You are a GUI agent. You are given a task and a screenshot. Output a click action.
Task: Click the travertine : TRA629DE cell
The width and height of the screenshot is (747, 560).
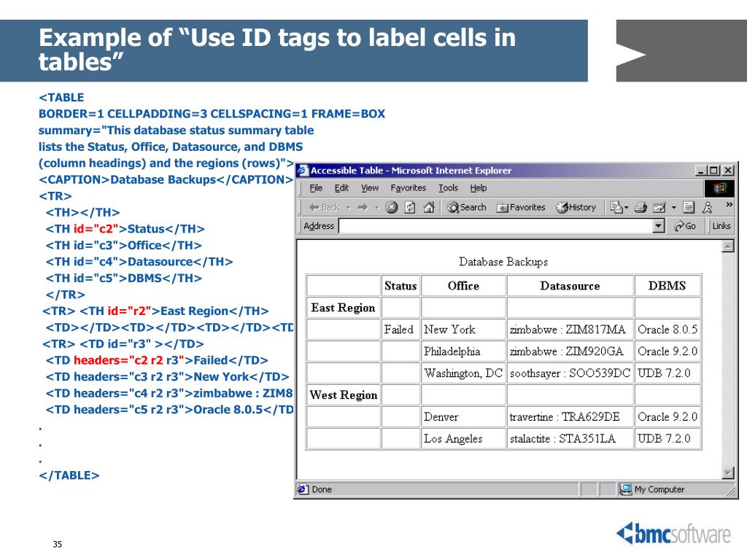tap(570, 416)
